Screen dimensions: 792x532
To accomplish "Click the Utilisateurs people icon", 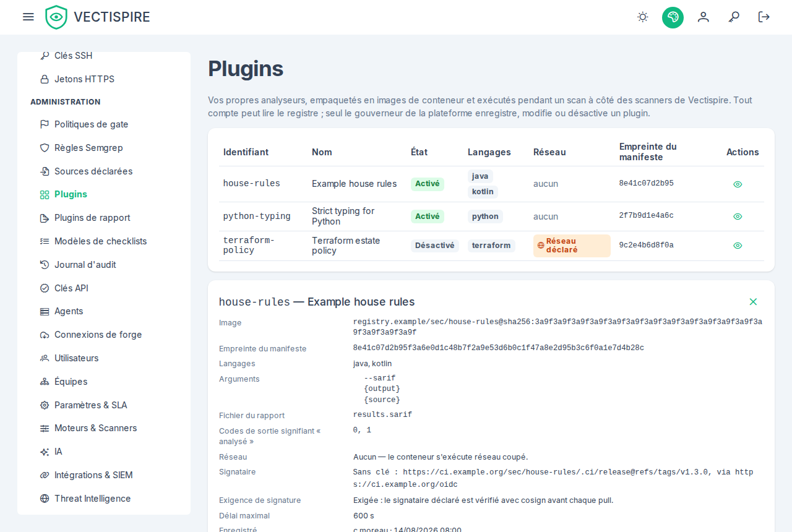I will point(45,358).
